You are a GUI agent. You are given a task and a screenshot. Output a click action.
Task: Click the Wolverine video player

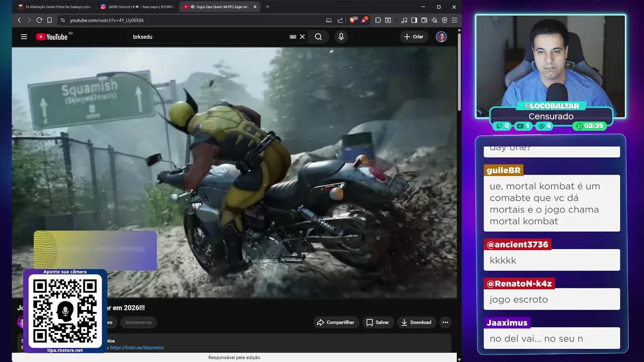234,172
